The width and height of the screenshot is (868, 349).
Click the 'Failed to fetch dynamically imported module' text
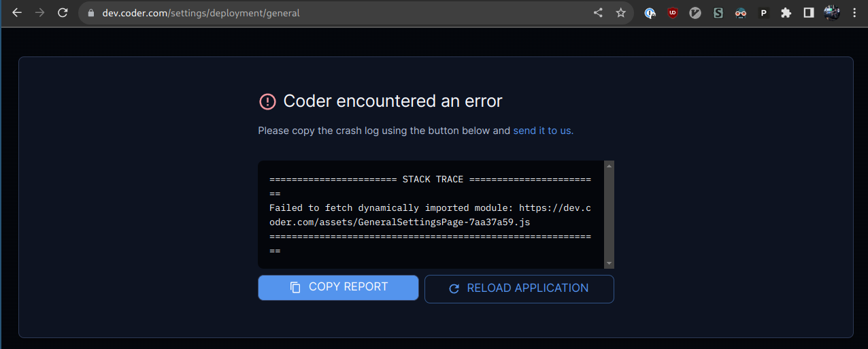[x=391, y=208]
